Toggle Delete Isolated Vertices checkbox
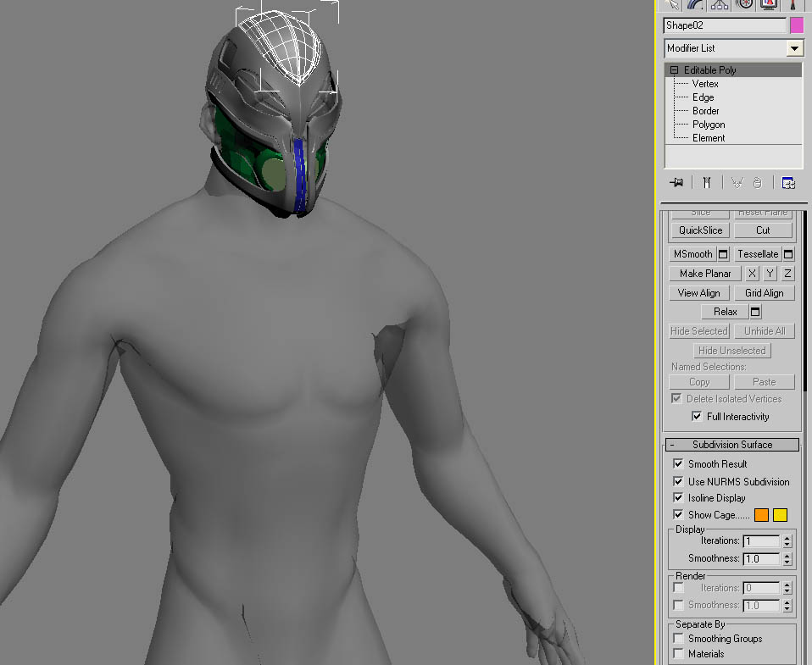This screenshot has height=665, width=812. [676, 398]
